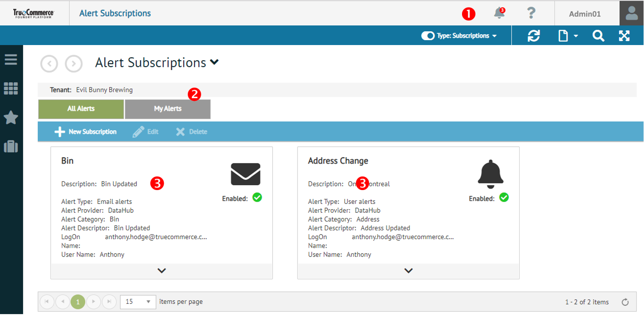
Task: Open favorites star in sidebar
Action: [x=11, y=118]
